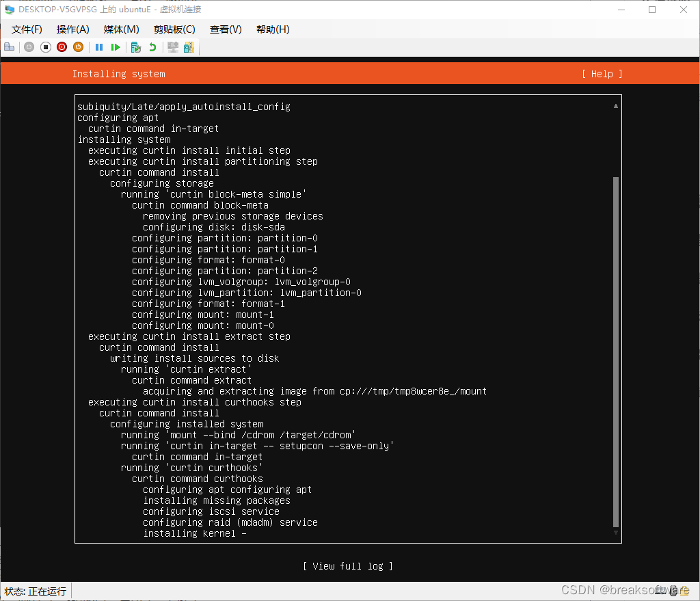The image size is (700, 601).
Task: Open the 操作(A) menu
Action: pyautogui.click(x=72, y=29)
